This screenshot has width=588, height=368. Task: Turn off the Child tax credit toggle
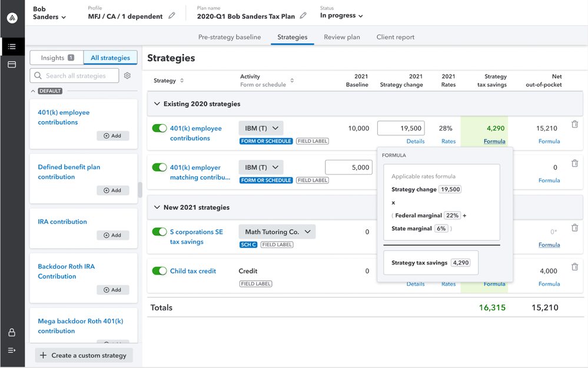[160, 271]
